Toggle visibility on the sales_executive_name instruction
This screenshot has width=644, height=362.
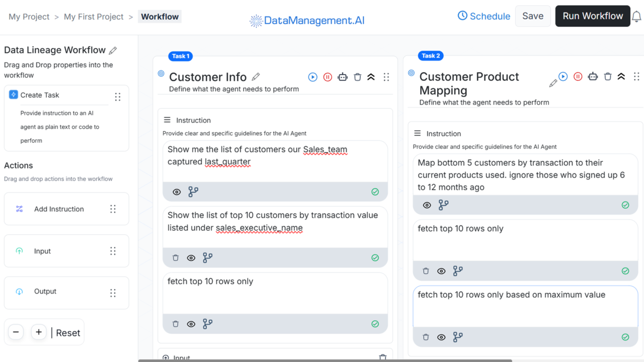point(191,257)
